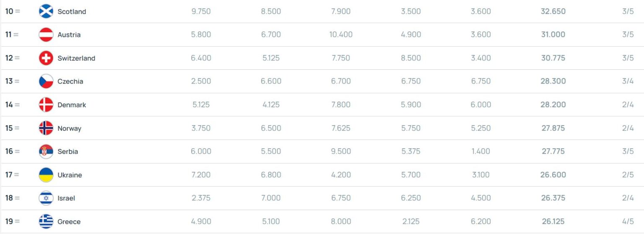Viewport: 644px width, 234px height.
Task: Click Norway's 7.625 season coefficient
Action: (340, 128)
